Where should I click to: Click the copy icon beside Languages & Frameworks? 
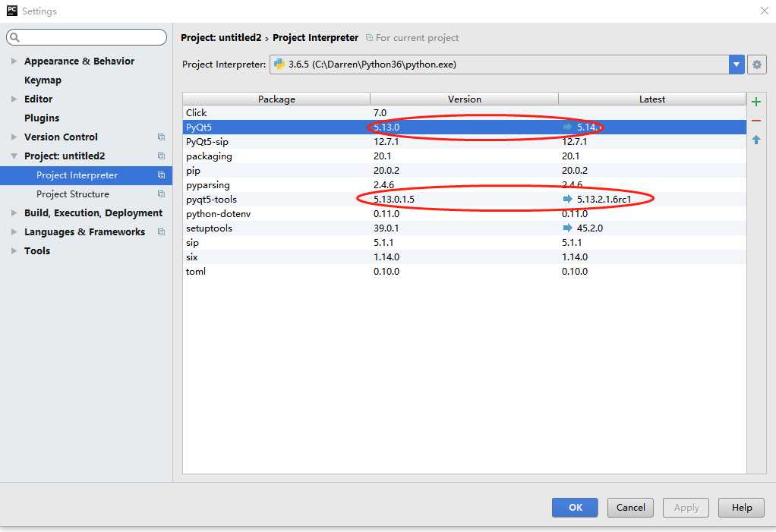click(x=161, y=232)
